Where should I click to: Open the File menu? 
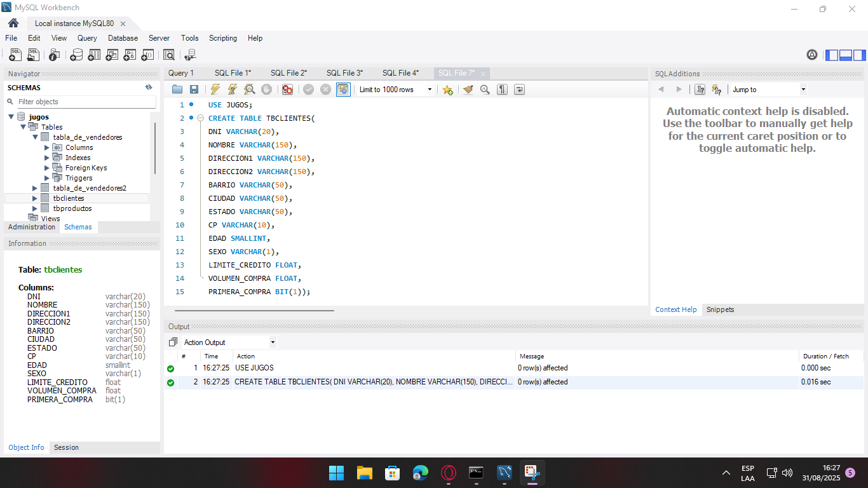pos(11,38)
